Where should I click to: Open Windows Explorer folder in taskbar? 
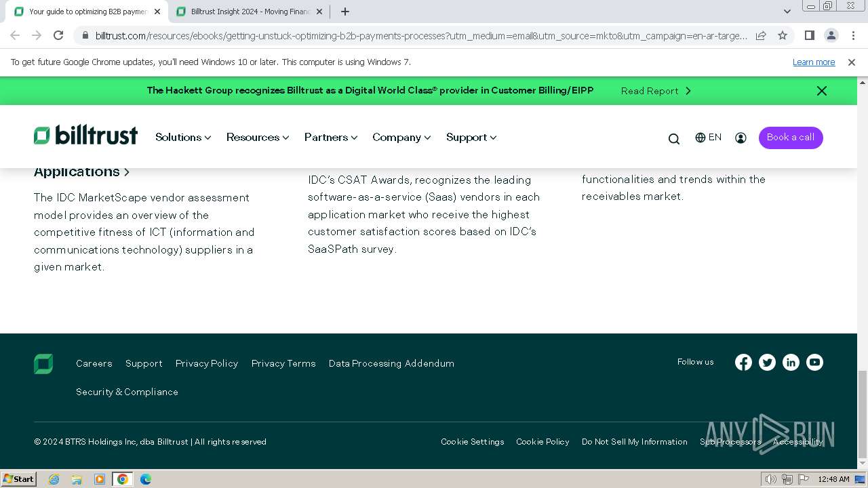click(x=77, y=479)
